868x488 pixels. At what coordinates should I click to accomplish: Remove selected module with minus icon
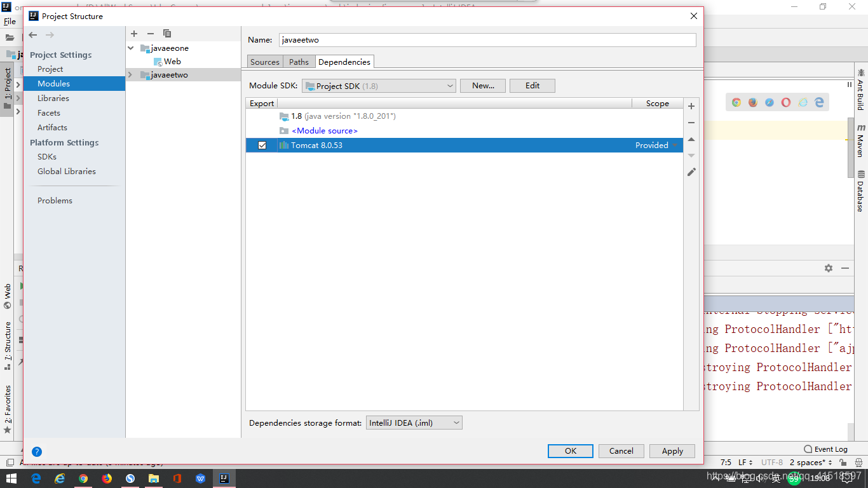click(151, 34)
